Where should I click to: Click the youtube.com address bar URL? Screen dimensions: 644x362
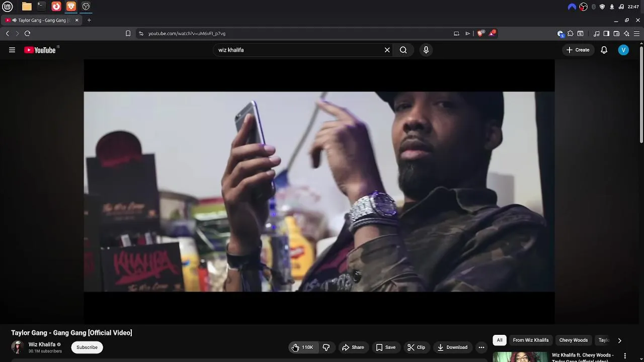(187, 33)
